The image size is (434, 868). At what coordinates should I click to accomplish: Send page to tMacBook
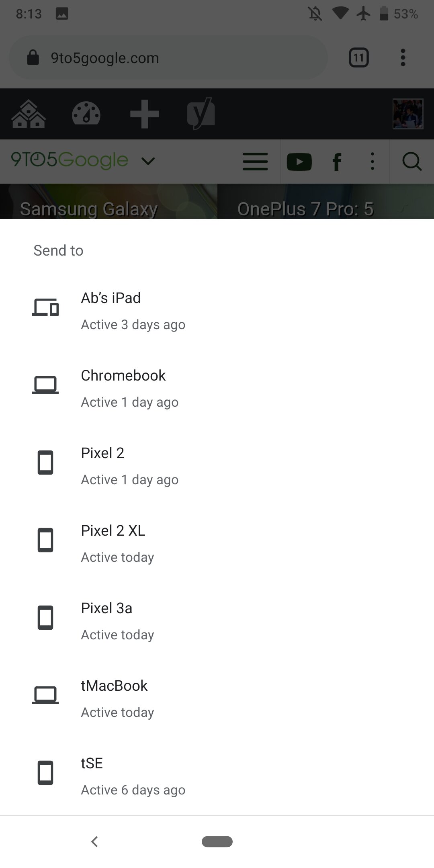(217, 698)
